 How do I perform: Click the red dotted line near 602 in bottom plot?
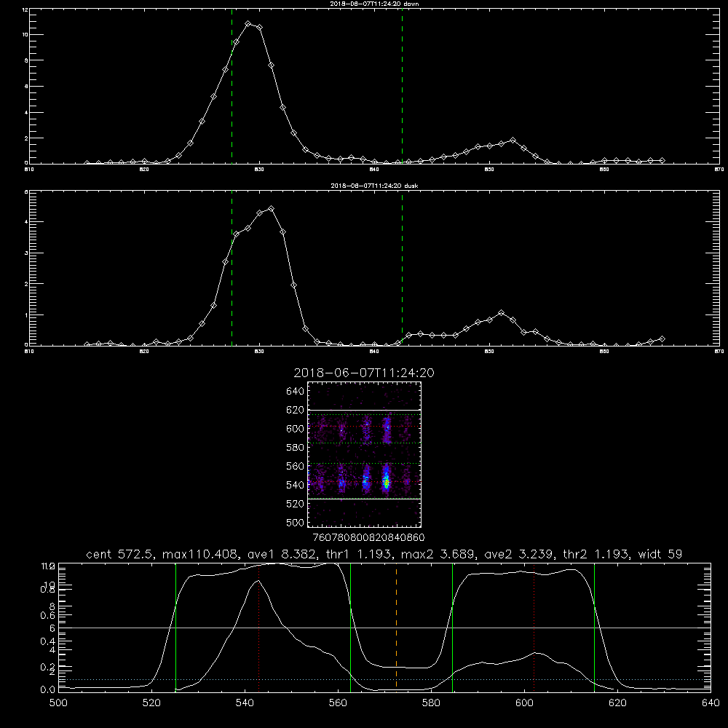[534, 627]
